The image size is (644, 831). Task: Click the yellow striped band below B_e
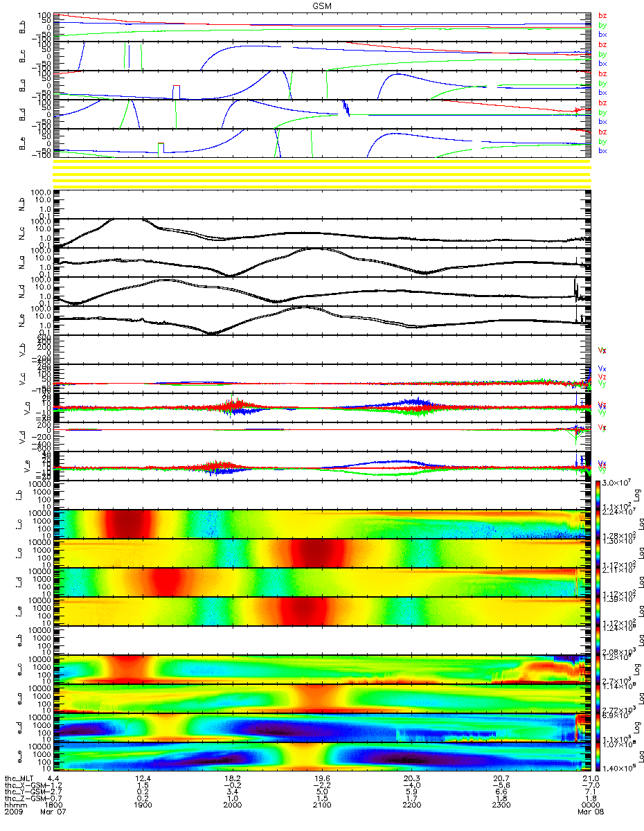(x=322, y=173)
